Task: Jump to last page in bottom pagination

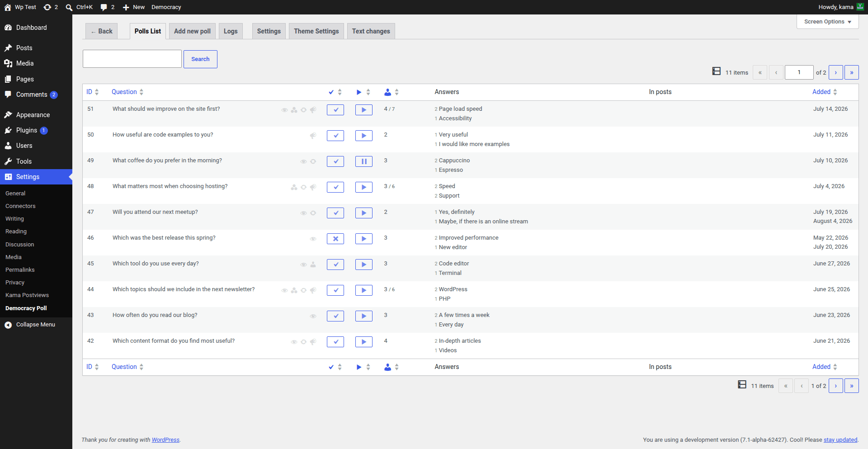Action: 852,386
